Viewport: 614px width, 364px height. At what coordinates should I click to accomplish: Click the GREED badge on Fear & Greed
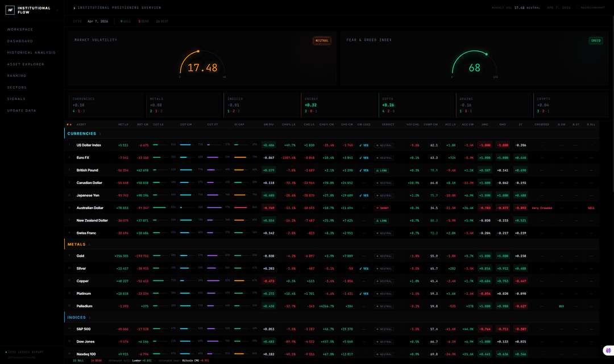pos(596,41)
